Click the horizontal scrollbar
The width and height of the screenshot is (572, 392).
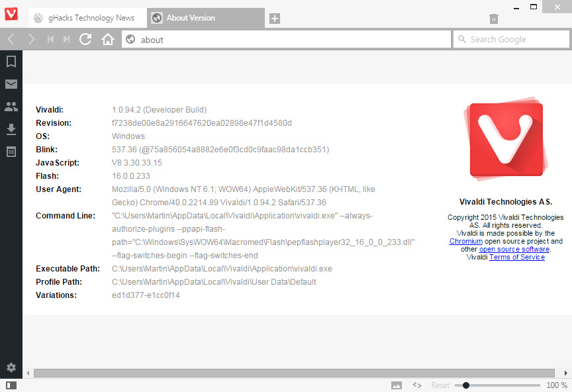coord(294,373)
